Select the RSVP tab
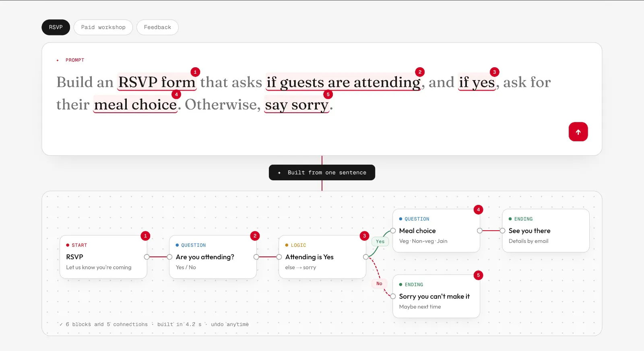The image size is (644, 351). [56, 27]
